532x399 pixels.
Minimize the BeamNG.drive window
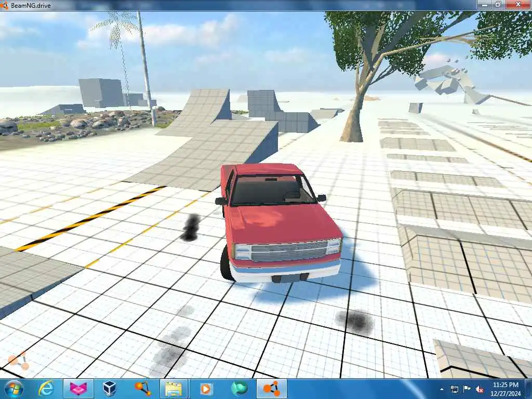coord(485,5)
